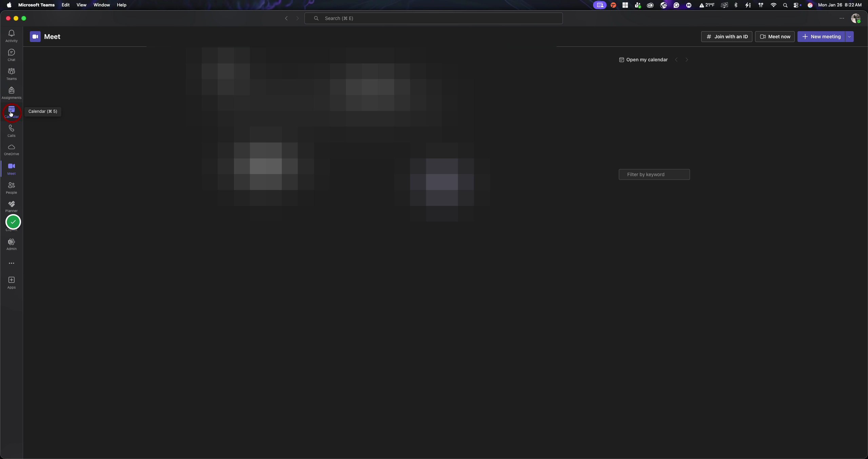Open the Edit menu in menu bar
868x459 pixels.
(x=65, y=5)
